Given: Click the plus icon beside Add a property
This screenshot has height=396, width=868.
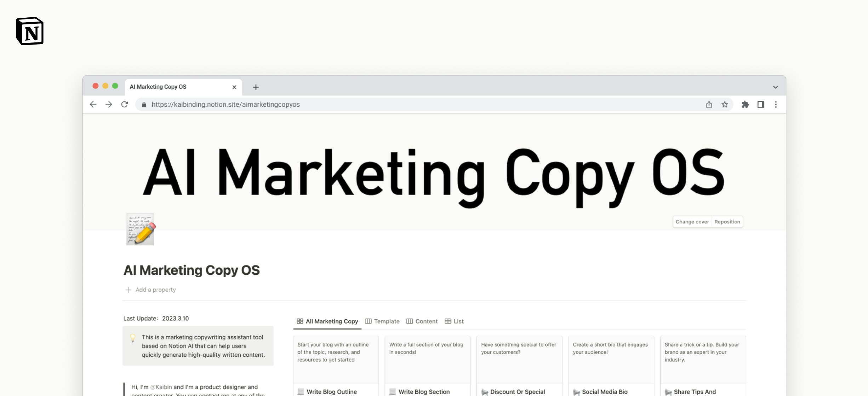Looking at the screenshot, I should (128, 290).
